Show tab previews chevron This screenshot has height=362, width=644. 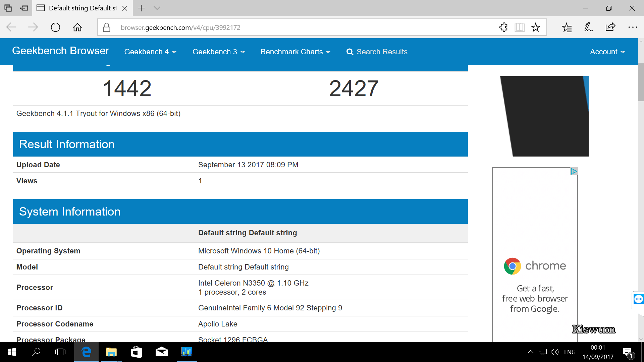157,8
